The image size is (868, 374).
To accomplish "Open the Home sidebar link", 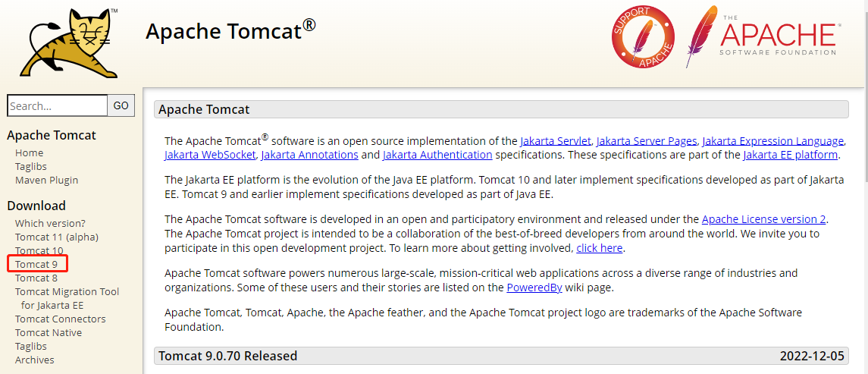I will tap(29, 152).
